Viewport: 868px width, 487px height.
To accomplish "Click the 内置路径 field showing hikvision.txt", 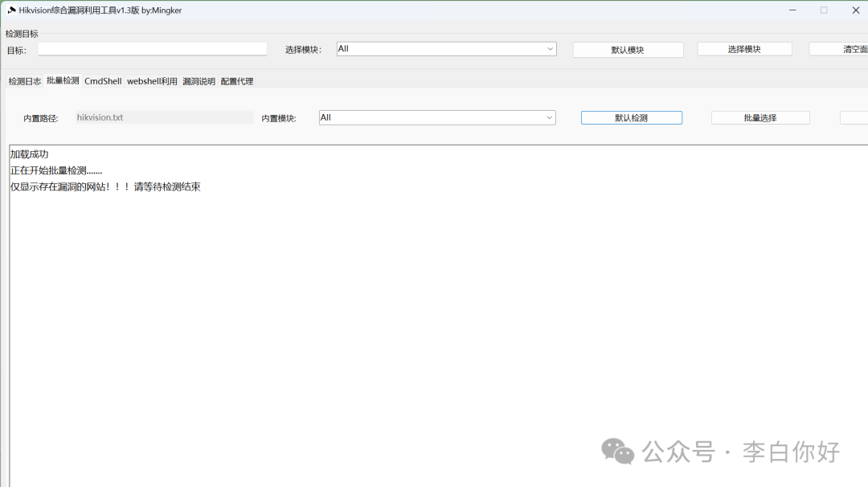I will pyautogui.click(x=165, y=117).
